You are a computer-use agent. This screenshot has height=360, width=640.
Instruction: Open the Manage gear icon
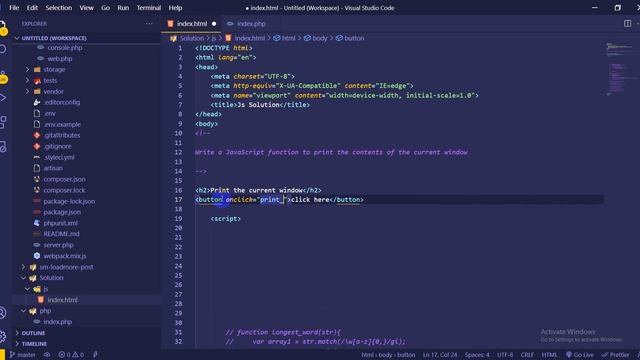(x=3, y=336)
